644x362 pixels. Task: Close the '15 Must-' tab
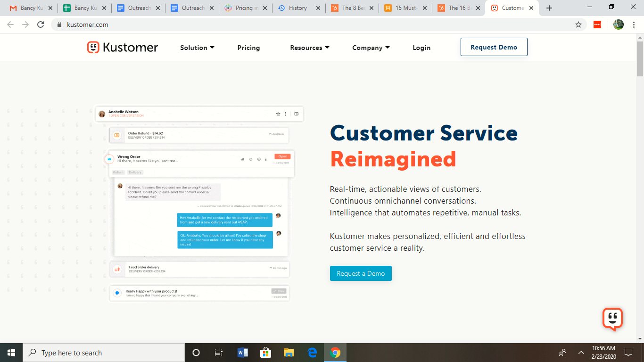[x=425, y=8]
